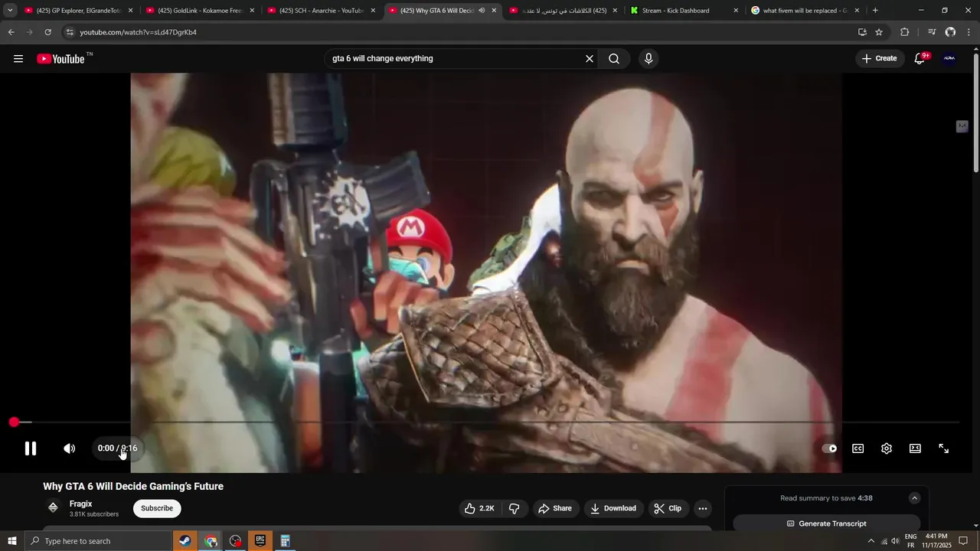Click the address bar URL

tap(139, 32)
